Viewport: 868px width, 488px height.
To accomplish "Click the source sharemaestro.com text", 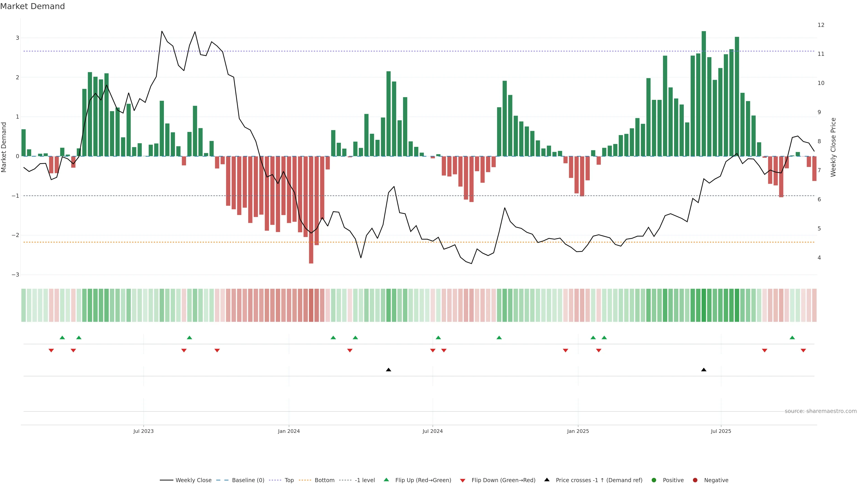I will (x=821, y=411).
